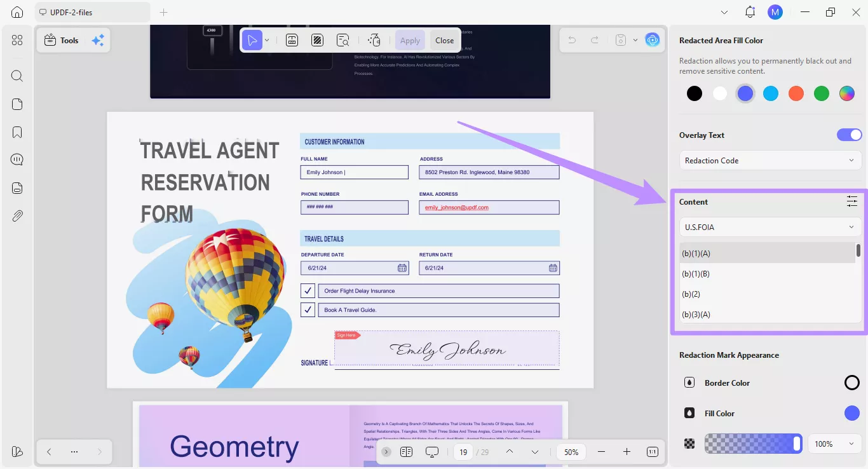Open the Attachments icon in the sidebar
This screenshot has width=868, height=469.
click(x=17, y=215)
